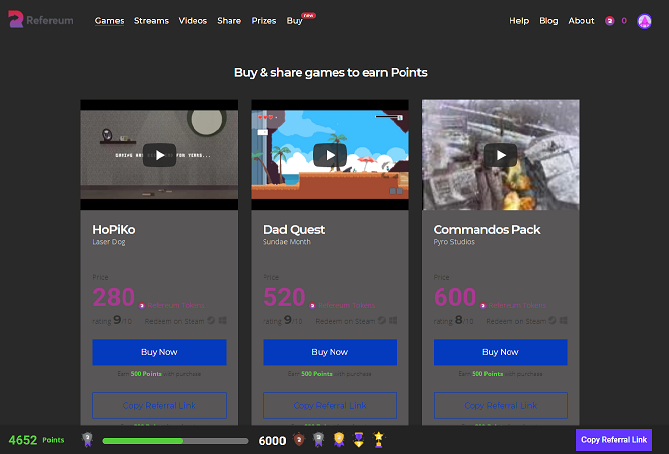Click the token icon beside Commandos Pack price
The height and width of the screenshot is (454, 669).
tap(483, 306)
